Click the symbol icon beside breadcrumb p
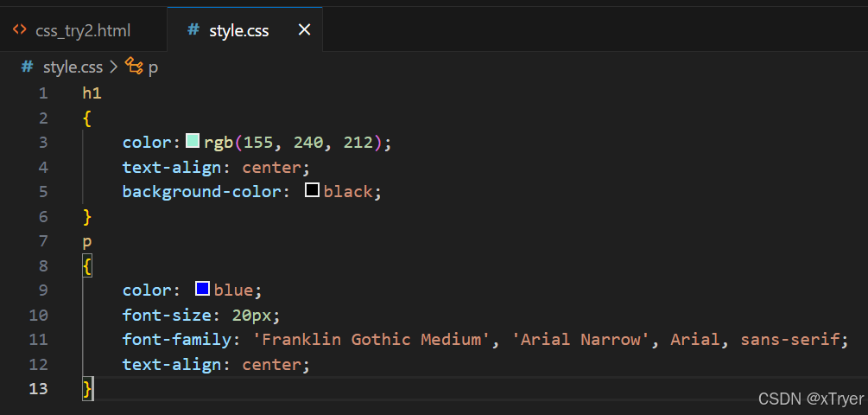This screenshot has width=868, height=415. [x=134, y=67]
